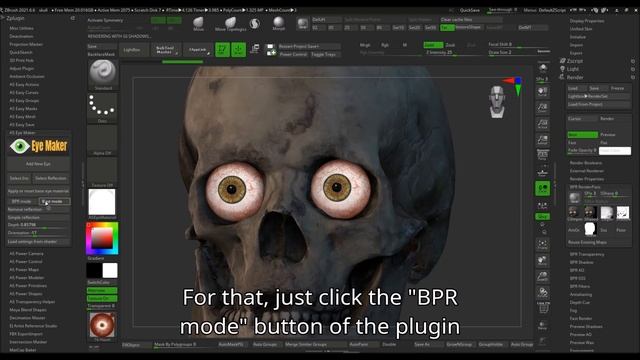Click the Restart Project Saved button

click(309, 46)
